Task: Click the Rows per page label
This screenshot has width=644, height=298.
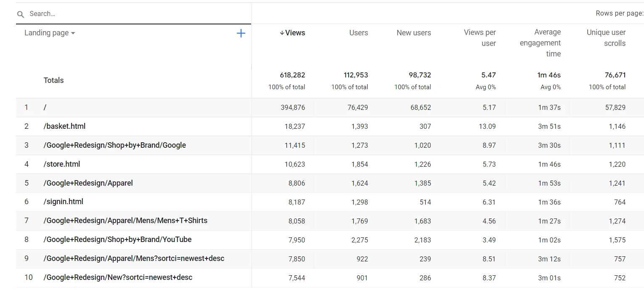Action: point(619,13)
